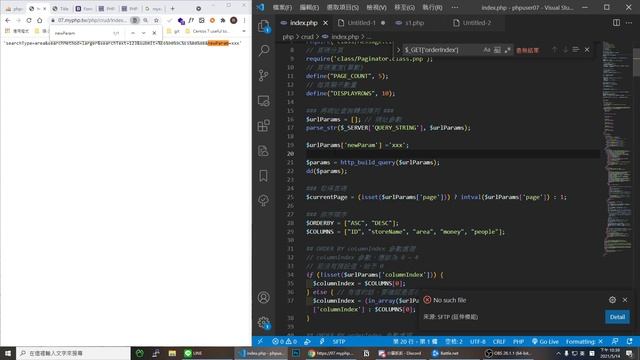Click the crud breadcrumb folder segment

pyautogui.click(x=307, y=37)
